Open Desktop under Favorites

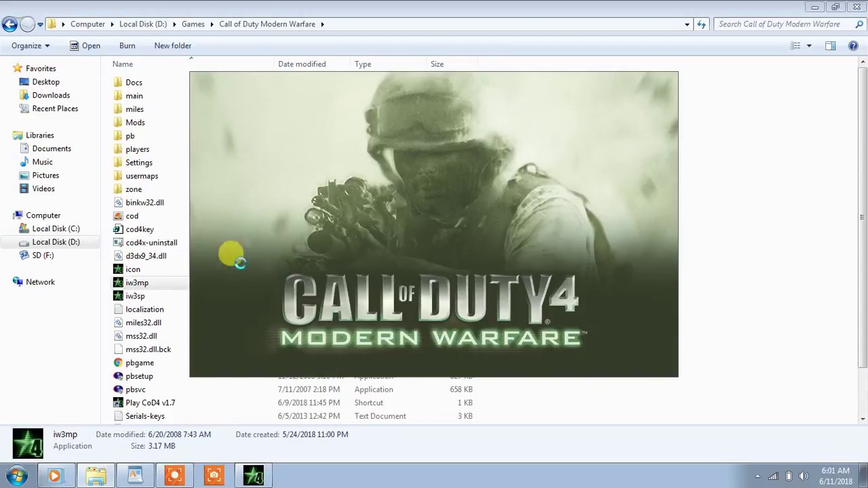(45, 82)
